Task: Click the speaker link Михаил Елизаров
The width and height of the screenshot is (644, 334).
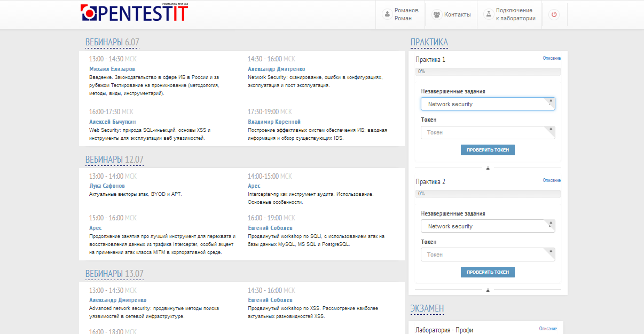Action: tap(112, 68)
